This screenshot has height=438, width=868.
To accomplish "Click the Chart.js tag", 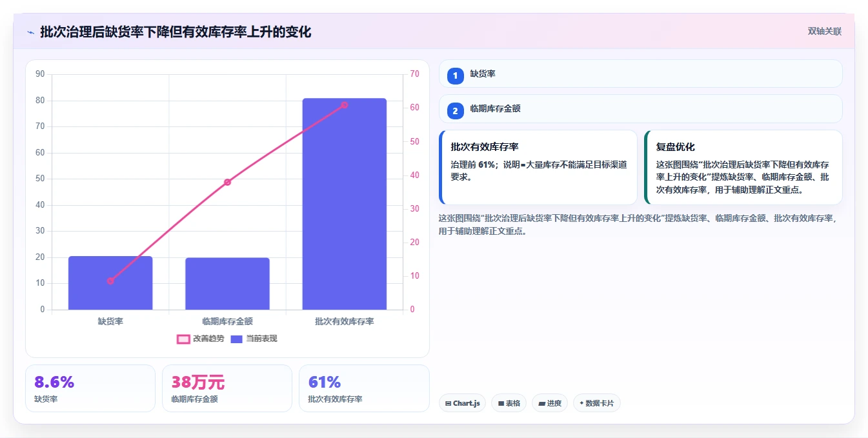I will pyautogui.click(x=462, y=403).
